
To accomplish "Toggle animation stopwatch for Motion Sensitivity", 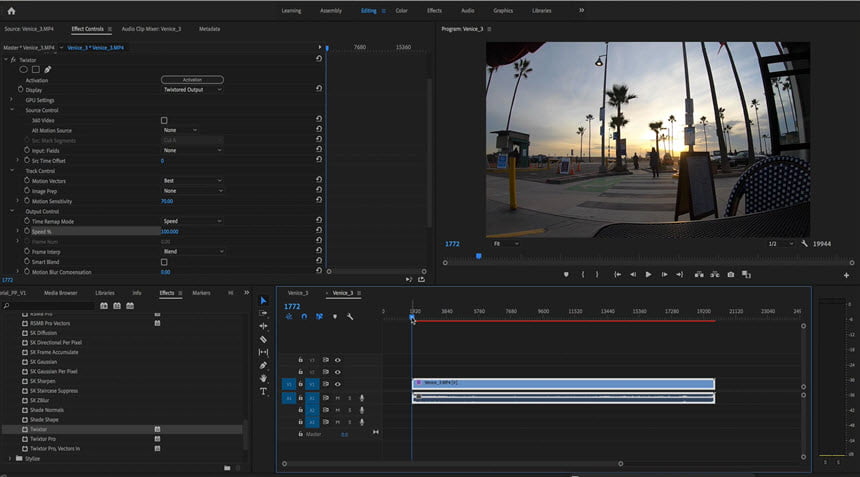I will point(27,201).
